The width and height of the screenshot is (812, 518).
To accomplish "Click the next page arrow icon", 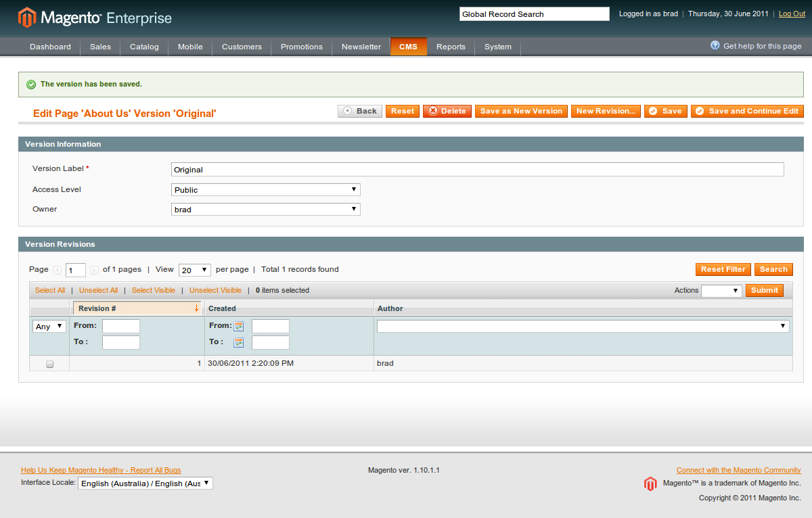I will 94,270.
